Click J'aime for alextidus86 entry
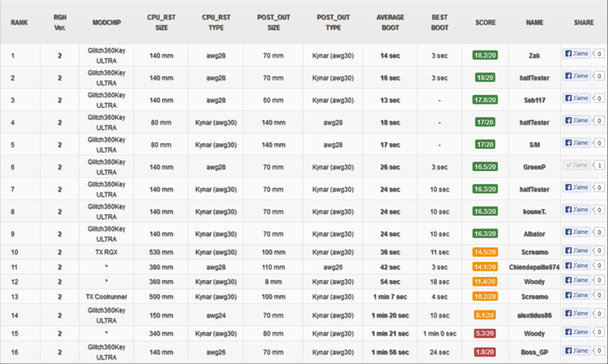The height and width of the screenshot is (364, 608). pos(577,313)
